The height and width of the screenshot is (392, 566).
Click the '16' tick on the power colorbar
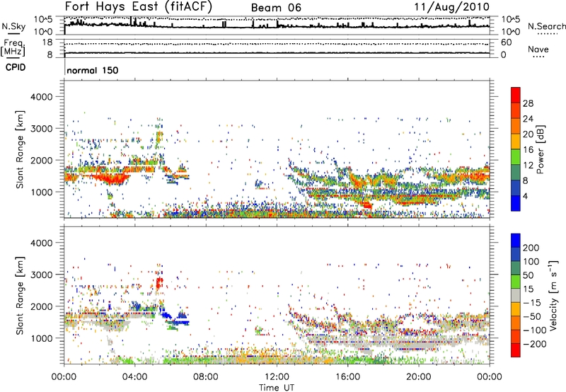pyautogui.click(x=528, y=150)
